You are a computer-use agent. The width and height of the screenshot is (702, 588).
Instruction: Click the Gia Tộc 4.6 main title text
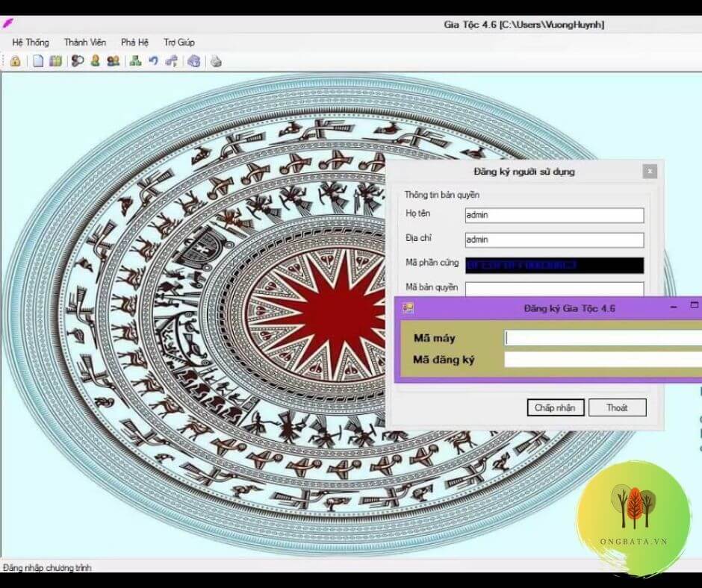524,25
